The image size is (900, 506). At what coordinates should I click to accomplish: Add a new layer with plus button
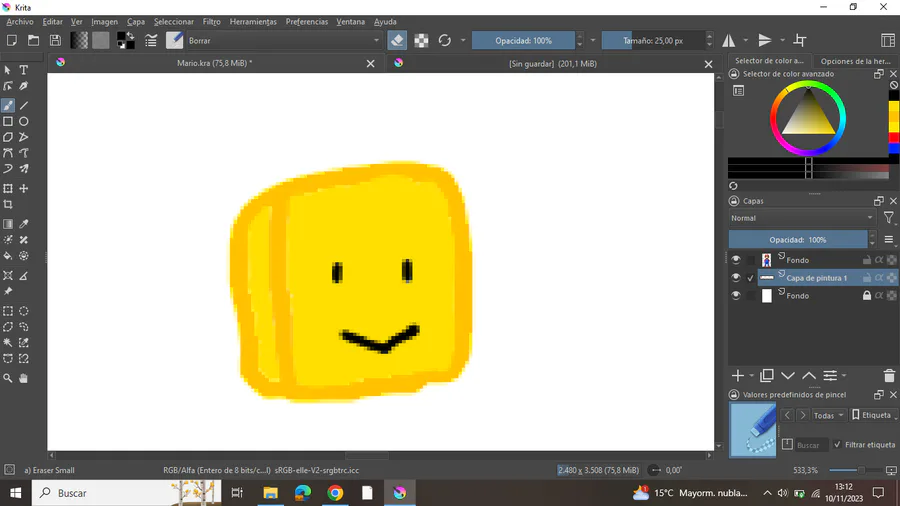coord(738,376)
